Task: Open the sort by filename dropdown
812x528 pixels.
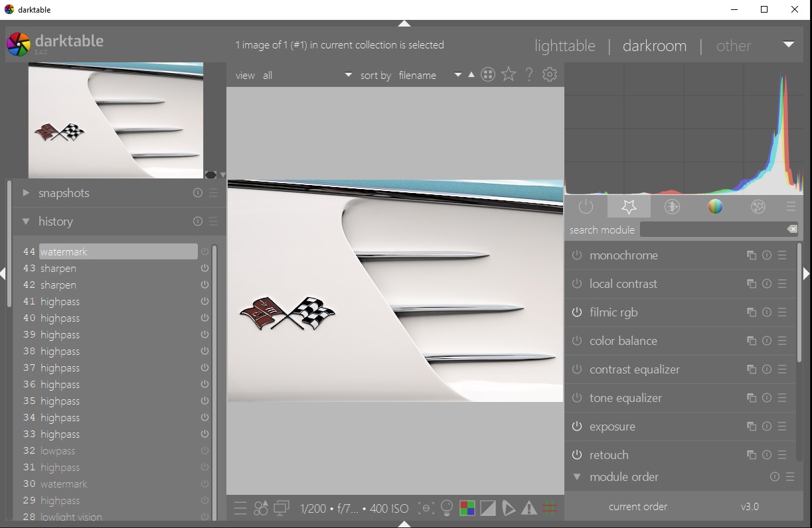Action: pyautogui.click(x=430, y=76)
